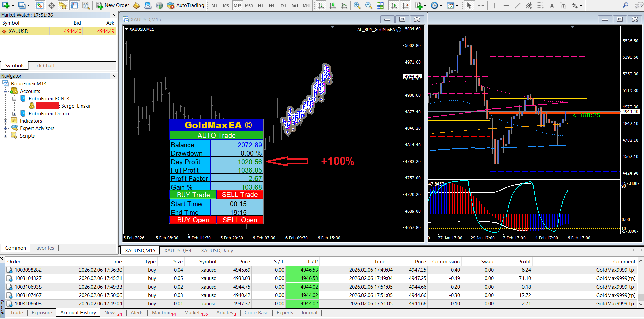Toggle the Terminal panel toolbar icon
The height and width of the screenshot is (319, 644).
click(74, 5)
